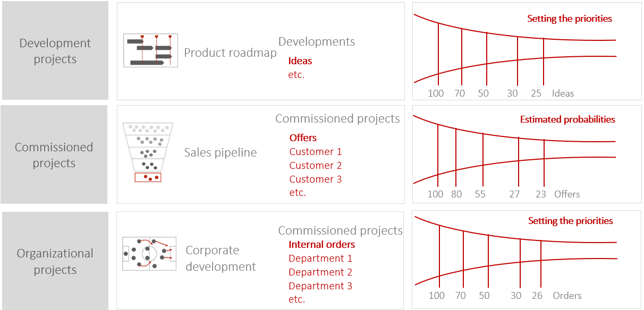Click Department 3 in the orders list

tap(320, 286)
